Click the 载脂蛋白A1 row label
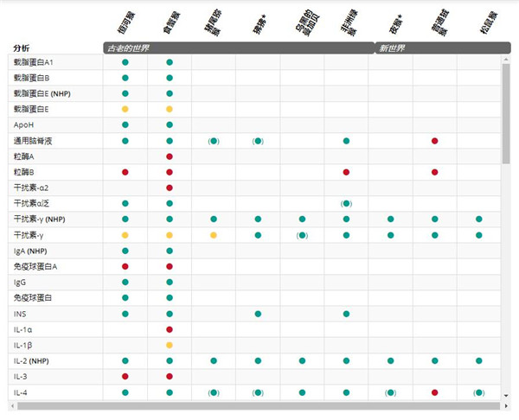Screen dimensions: 519x420 [33, 63]
